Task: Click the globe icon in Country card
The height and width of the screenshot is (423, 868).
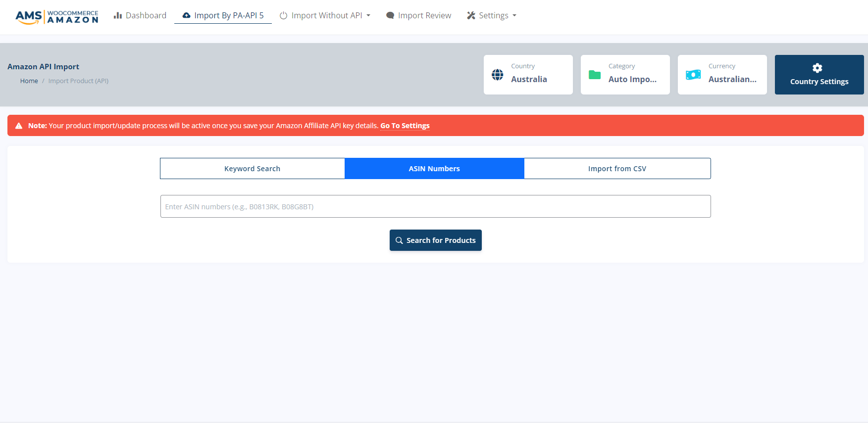Action: [x=498, y=75]
